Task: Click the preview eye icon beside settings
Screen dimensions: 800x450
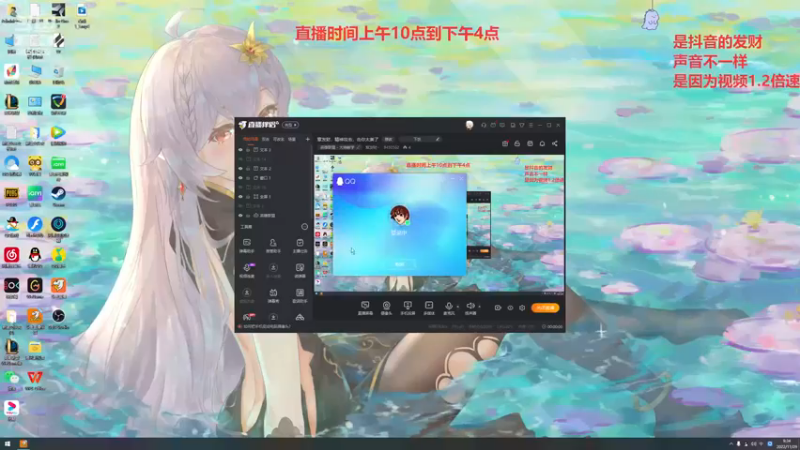Action: click(510, 308)
